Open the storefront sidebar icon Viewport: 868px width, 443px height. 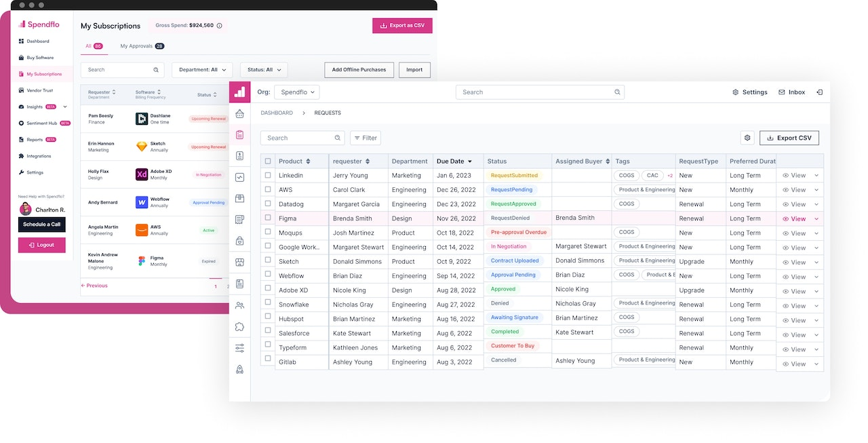click(239, 263)
